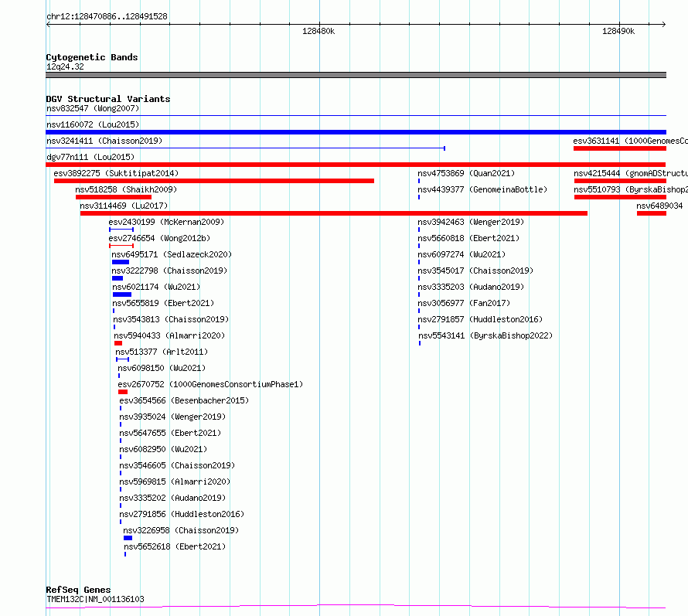Click nsv5647655 (Ebert2021) label

coord(170,433)
